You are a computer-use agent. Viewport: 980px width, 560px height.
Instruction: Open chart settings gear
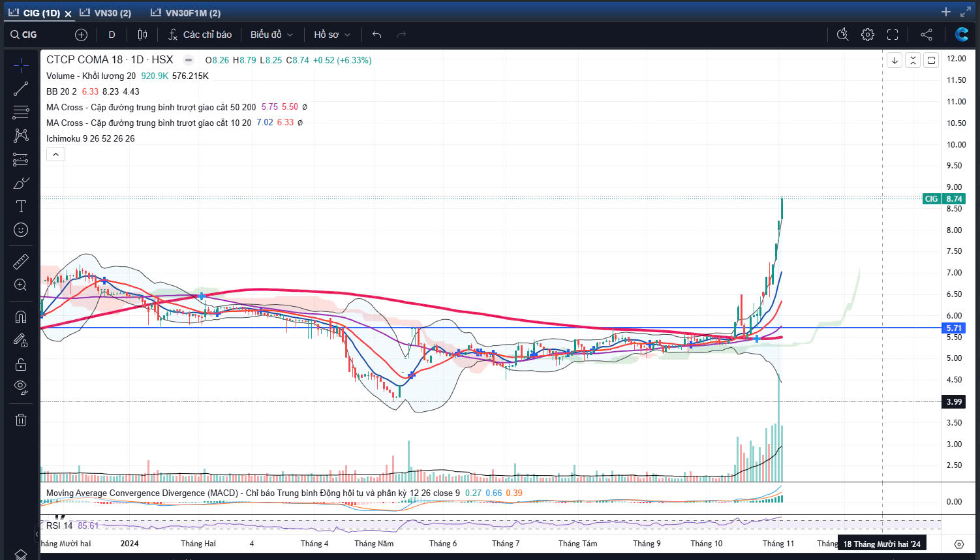(867, 35)
